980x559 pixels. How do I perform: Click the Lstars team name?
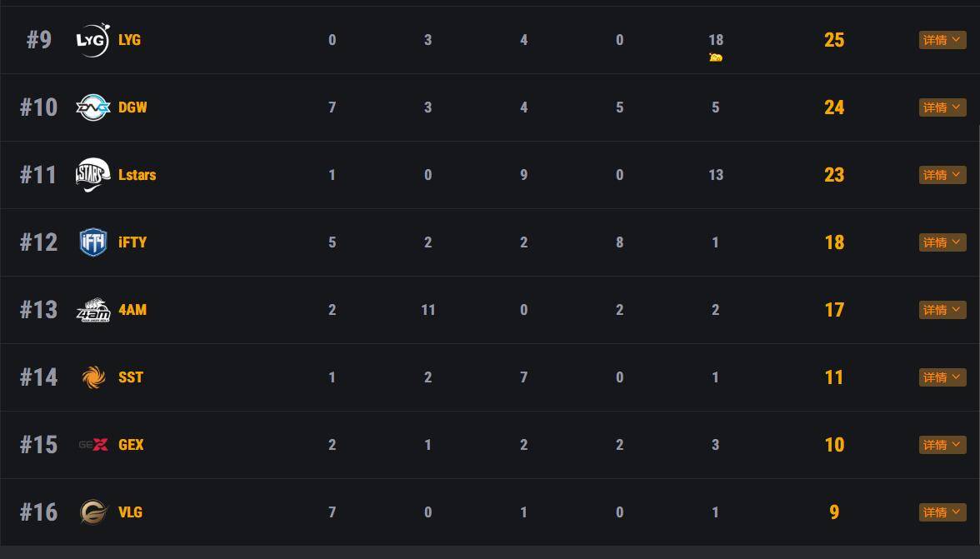pos(137,175)
